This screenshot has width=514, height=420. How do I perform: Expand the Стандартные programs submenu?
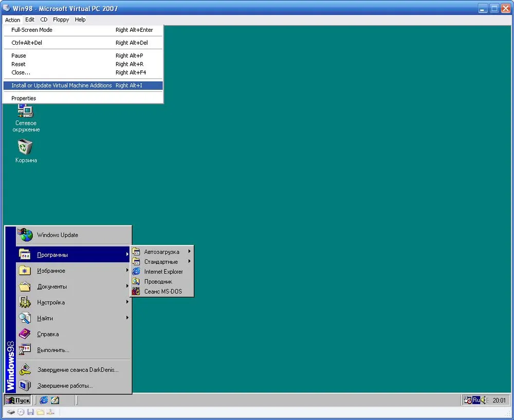pos(161,262)
